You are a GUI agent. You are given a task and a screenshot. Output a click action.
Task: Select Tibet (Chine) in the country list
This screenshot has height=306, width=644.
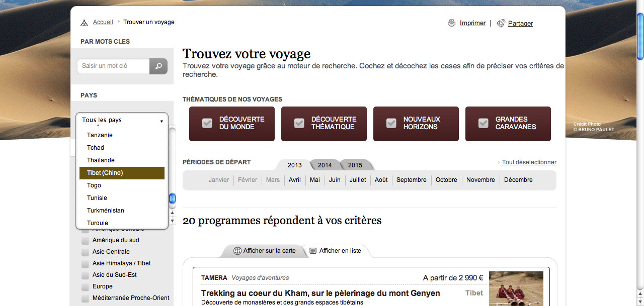(122, 173)
